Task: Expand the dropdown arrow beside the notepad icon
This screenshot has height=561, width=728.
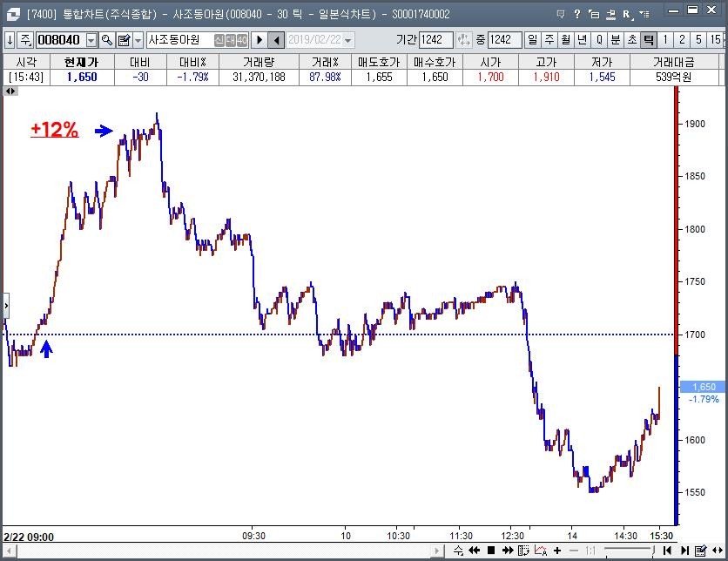Action: [138, 40]
